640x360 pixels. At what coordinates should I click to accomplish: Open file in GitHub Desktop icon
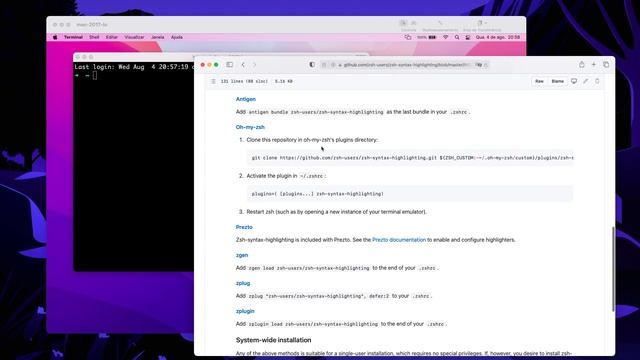point(574,81)
